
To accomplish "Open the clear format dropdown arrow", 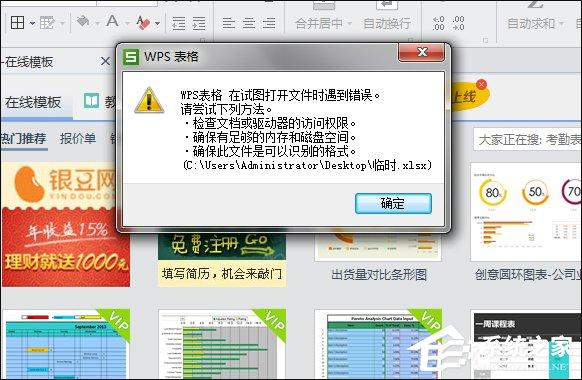I will point(157,23).
